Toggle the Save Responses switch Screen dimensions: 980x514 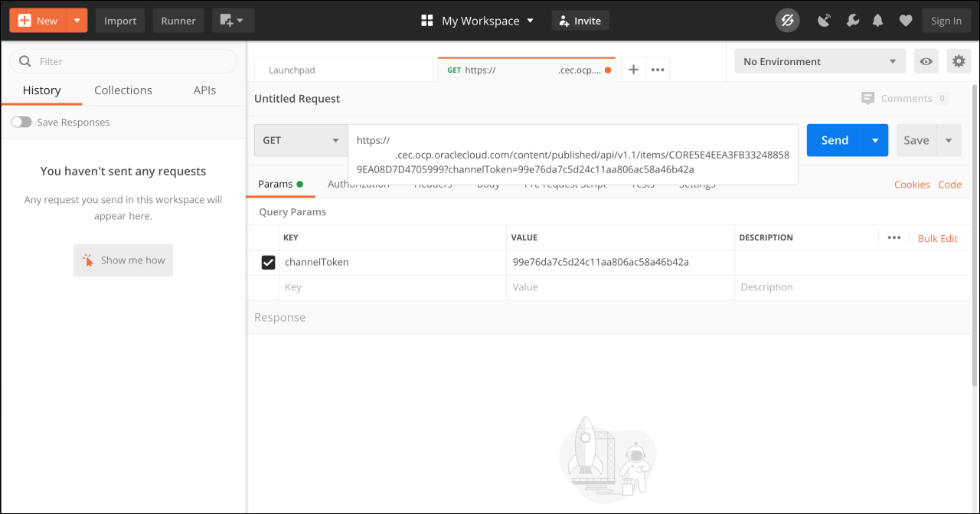[x=21, y=122]
